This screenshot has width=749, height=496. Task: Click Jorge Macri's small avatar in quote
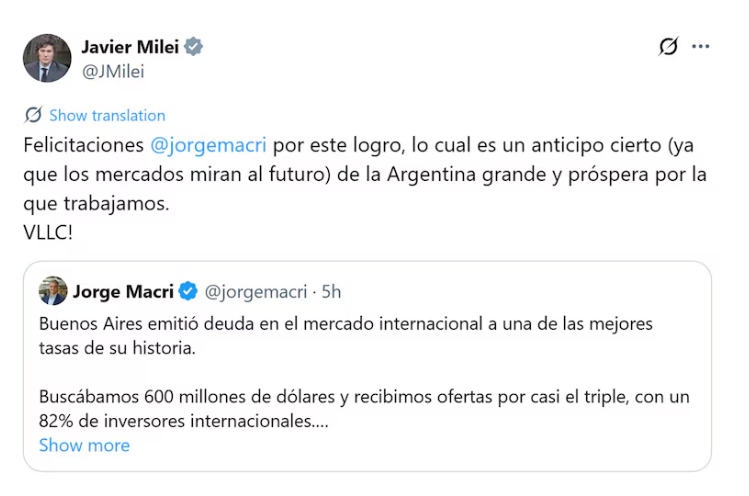click(x=53, y=291)
